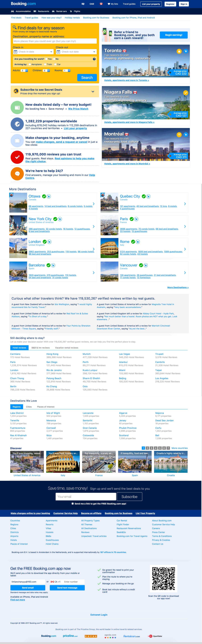Open CA +1 country code selector
202x644 pixels.
coord(56,582)
